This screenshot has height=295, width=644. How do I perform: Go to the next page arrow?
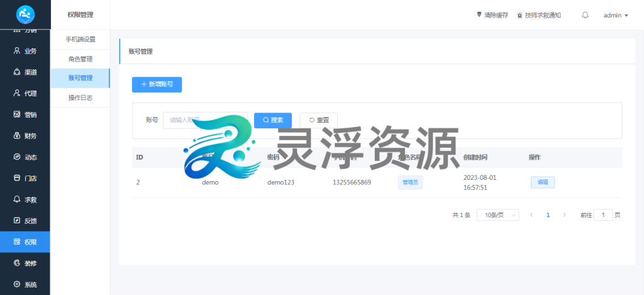[564, 215]
